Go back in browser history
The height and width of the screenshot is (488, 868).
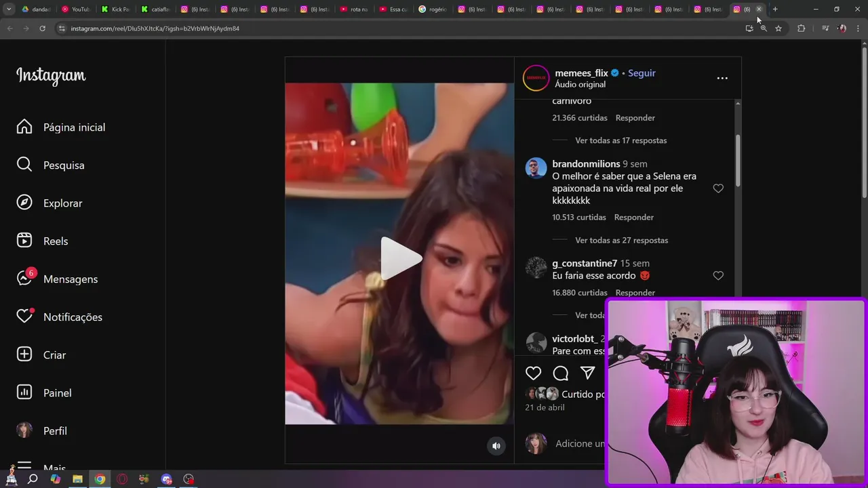click(x=9, y=28)
